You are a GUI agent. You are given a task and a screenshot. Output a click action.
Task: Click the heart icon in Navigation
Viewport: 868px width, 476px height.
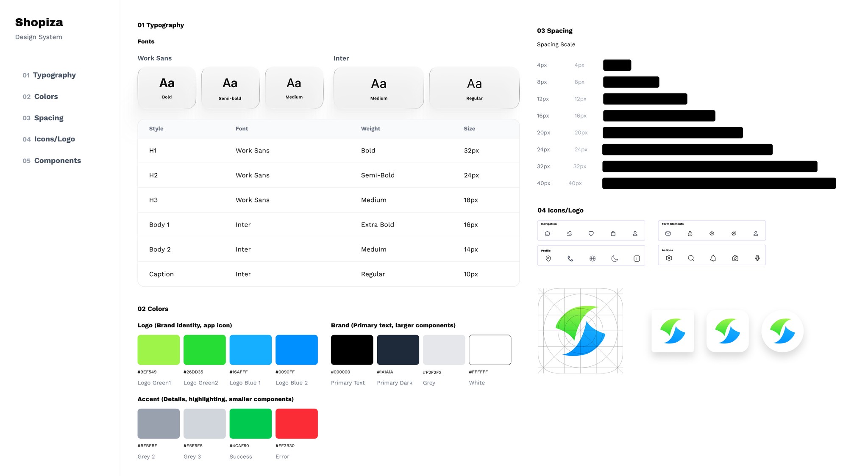click(x=591, y=233)
